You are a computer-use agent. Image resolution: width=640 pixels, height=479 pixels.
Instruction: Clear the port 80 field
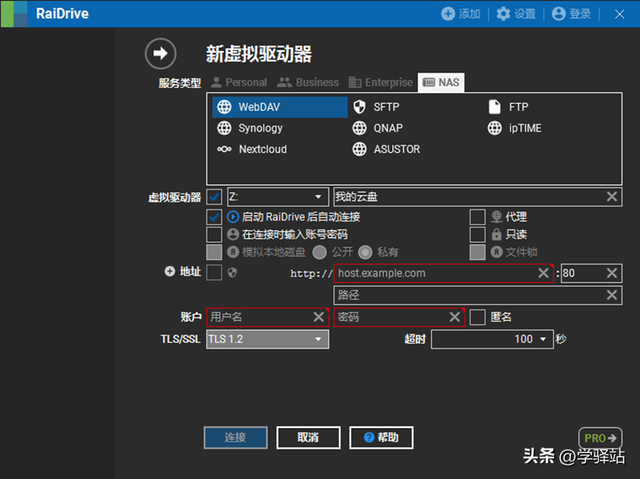[x=611, y=273]
